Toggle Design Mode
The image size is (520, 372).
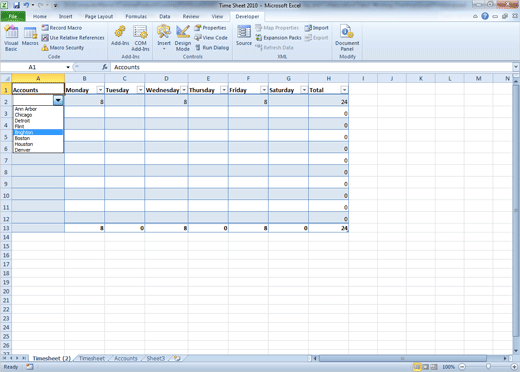tap(183, 38)
